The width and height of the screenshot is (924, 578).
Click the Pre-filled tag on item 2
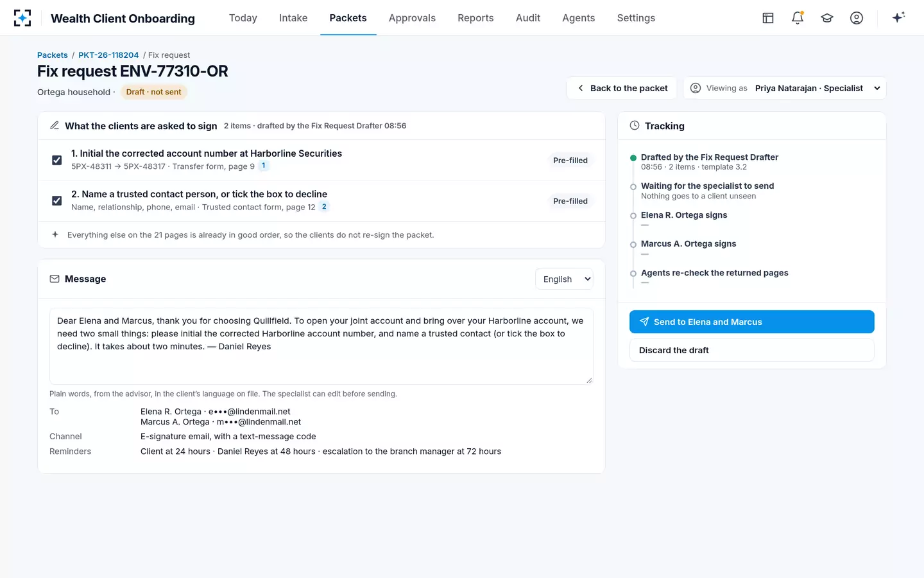coord(570,201)
